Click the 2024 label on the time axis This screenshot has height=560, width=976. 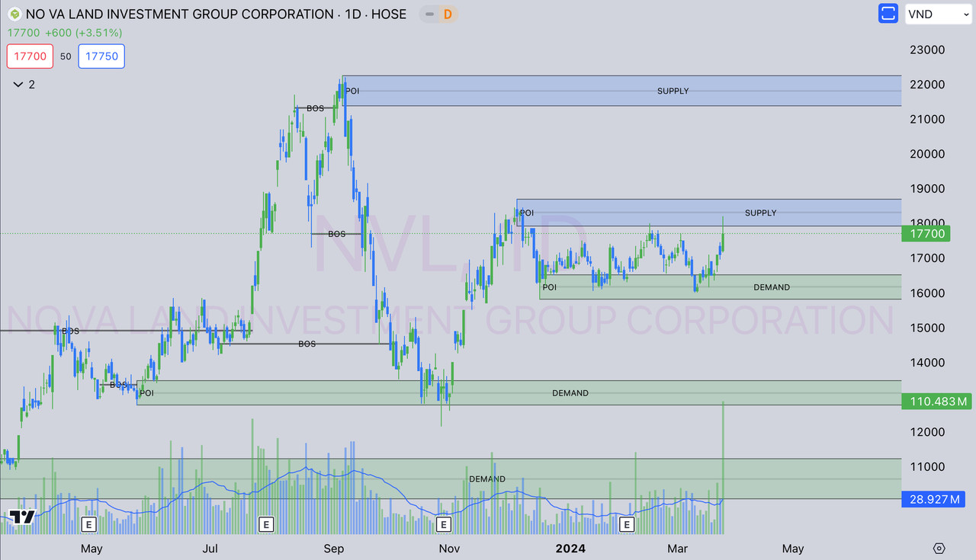point(570,549)
